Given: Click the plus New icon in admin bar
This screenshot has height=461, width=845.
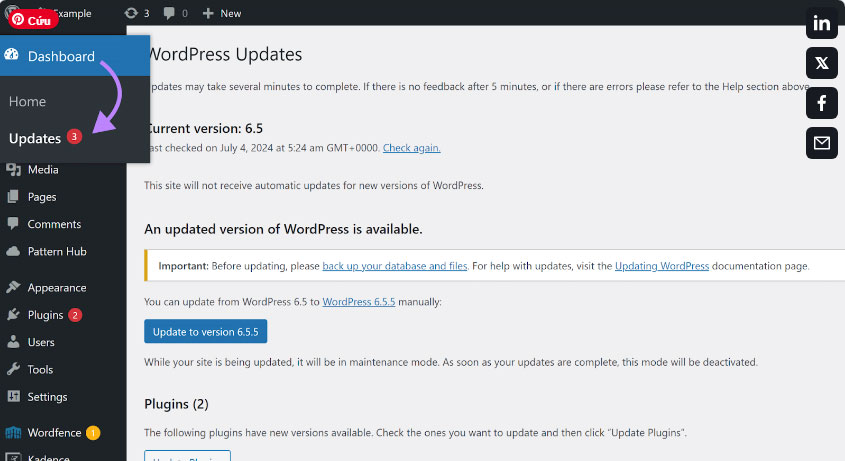Looking at the screenshot, I should point(208,13).
